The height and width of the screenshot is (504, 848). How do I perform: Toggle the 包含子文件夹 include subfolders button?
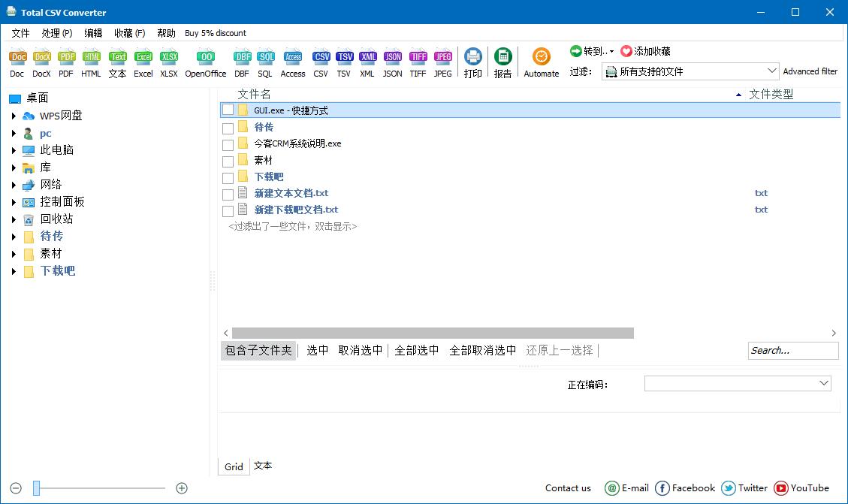click(x=258, y=351)
